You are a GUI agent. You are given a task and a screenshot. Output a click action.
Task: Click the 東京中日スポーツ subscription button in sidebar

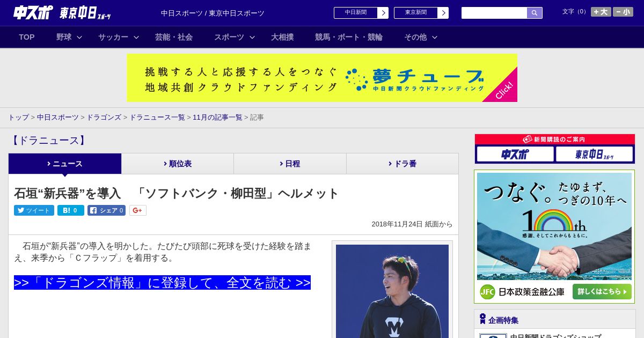(x=594, y=155)
